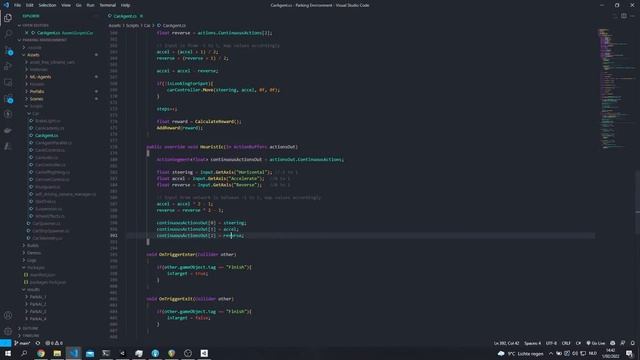Open the Accounts icon in activity bar

click(8, 315)
